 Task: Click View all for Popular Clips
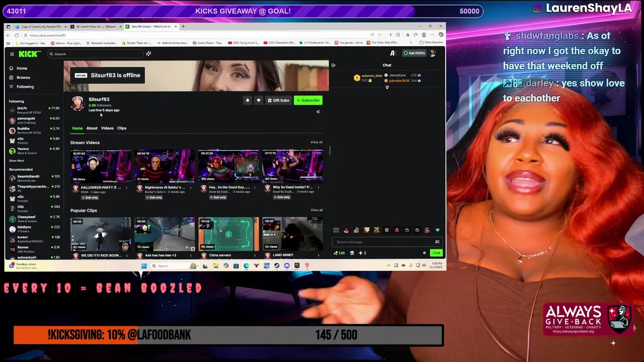[x=316, y=210]
